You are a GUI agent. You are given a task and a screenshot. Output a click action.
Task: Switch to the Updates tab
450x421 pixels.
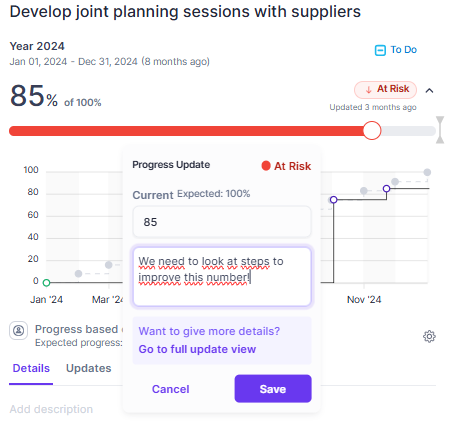[89, 368]
